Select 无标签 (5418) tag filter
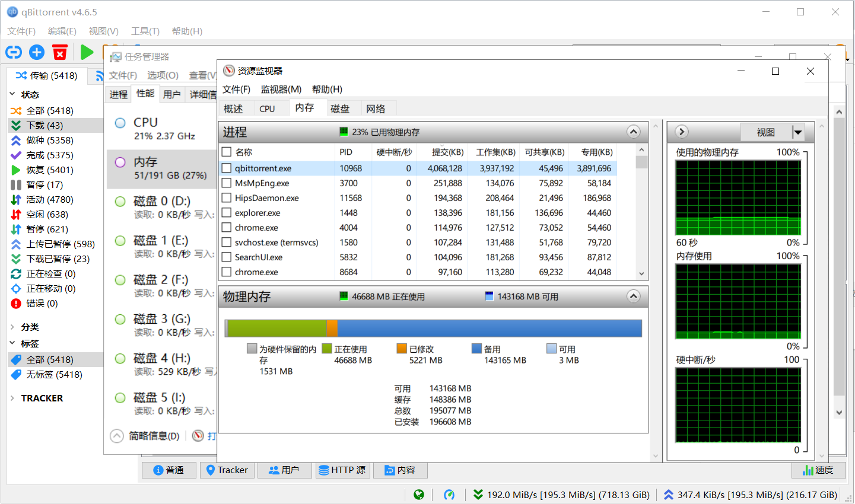The width and height of the screenshot is (855, 504). [55, 374]
